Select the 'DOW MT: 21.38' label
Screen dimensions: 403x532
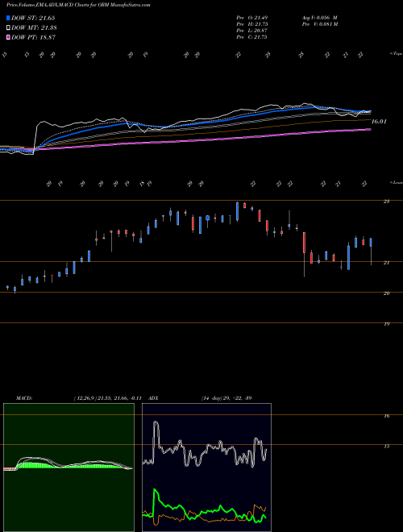(34, 28)
